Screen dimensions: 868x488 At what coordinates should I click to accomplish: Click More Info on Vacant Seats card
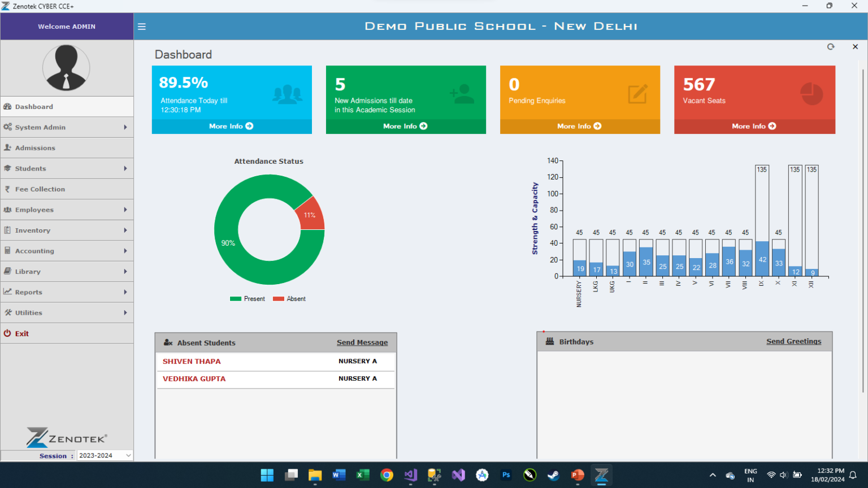pyautogui.click(x=754, y=127)
